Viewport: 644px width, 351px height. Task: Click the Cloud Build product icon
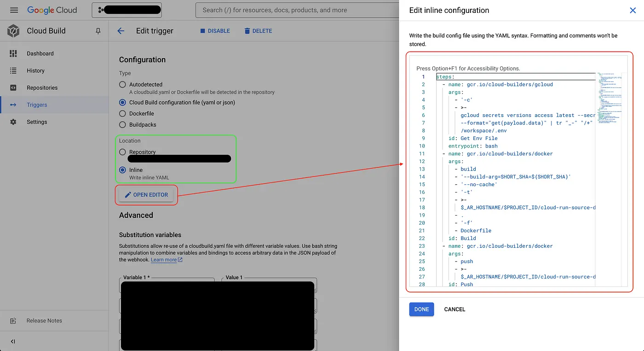(x=13, y=31)
